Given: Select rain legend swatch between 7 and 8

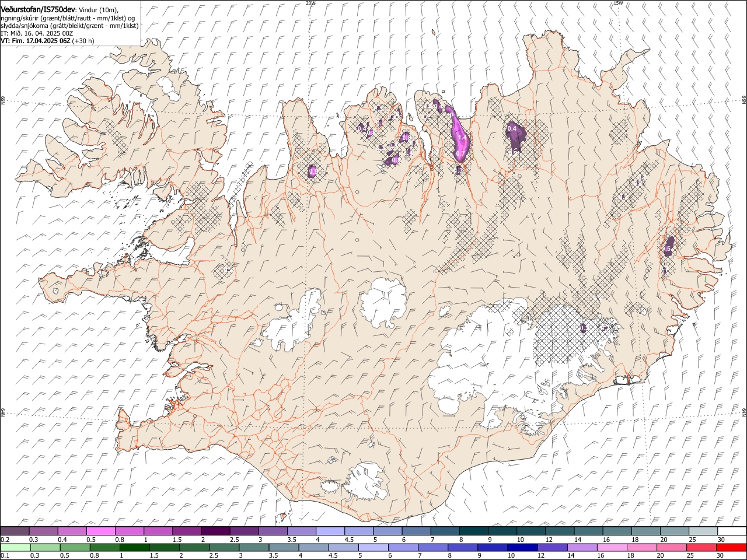Looking at the screenshot, I should click(x=433, y=547).
